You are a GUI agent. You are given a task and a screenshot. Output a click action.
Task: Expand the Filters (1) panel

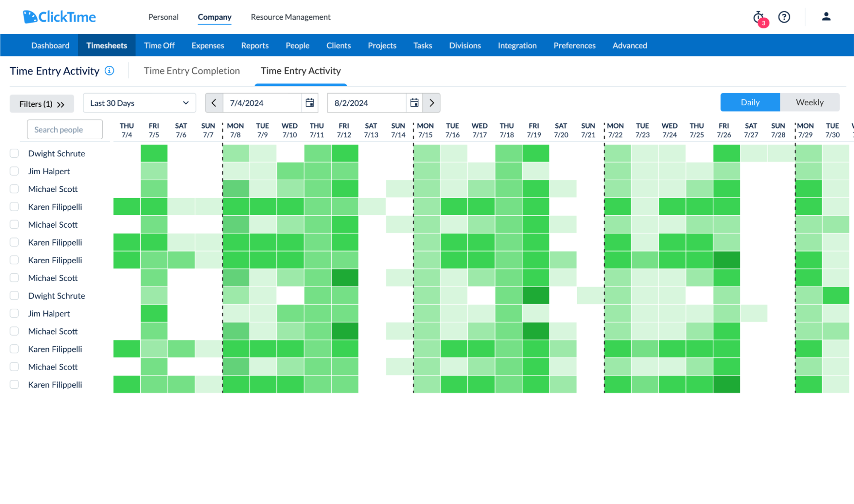[42, 104]
